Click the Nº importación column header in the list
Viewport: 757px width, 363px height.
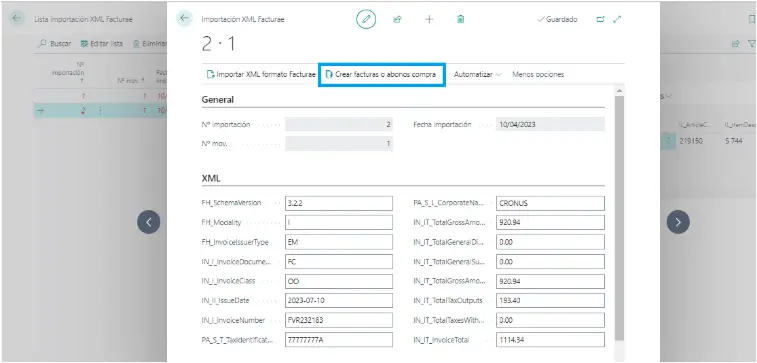click(68, 72)
